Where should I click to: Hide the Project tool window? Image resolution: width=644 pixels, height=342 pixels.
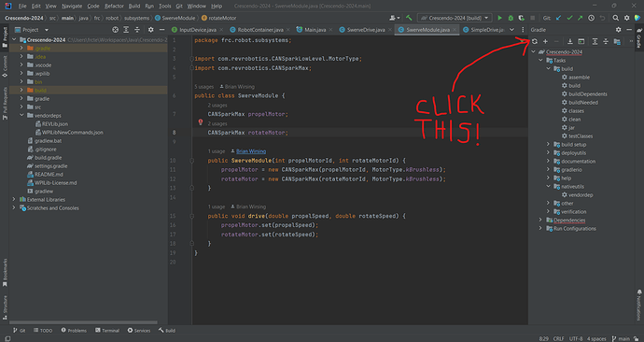pos(161,30)
